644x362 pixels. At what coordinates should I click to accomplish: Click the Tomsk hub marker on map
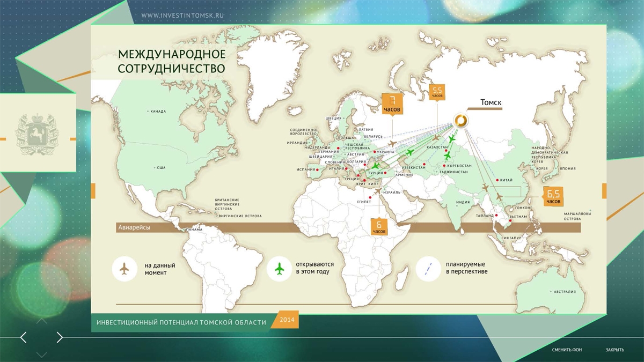[x=460, y=121]
